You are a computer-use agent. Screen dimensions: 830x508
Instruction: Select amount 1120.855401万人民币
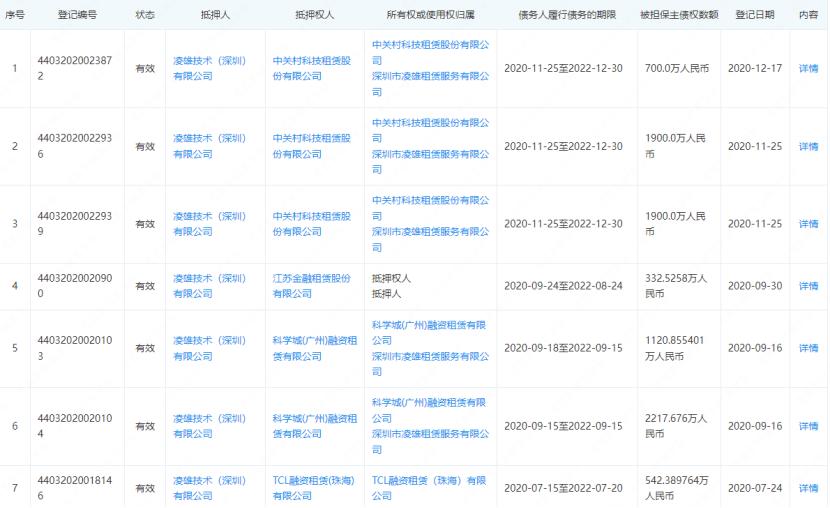tap(674, 348)
